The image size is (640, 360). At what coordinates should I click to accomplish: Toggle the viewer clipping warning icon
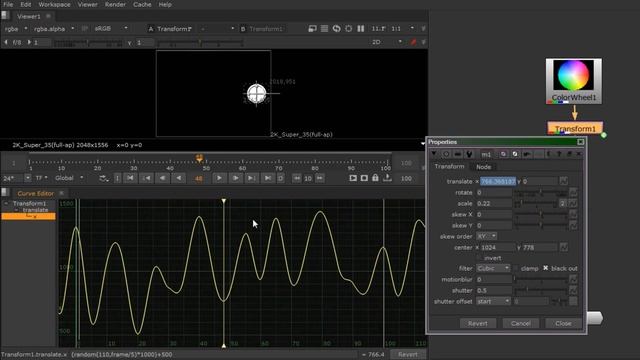[x=312, y=29]
